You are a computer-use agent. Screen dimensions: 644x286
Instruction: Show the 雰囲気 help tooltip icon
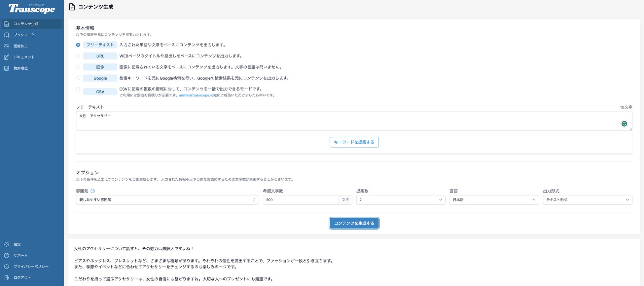(x=93, y=191)
